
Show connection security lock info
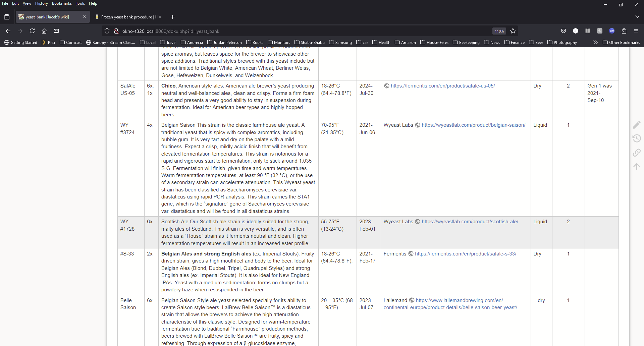pyautogui.click(x=116, y=31)
